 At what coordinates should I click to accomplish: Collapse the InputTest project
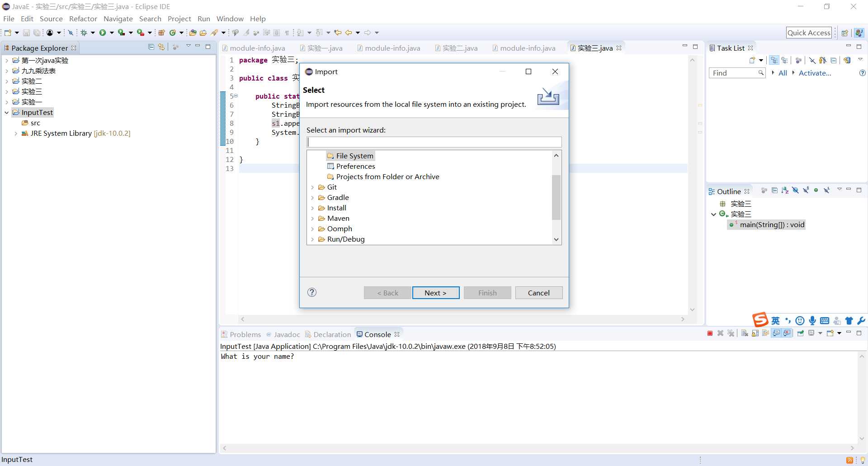7,113
